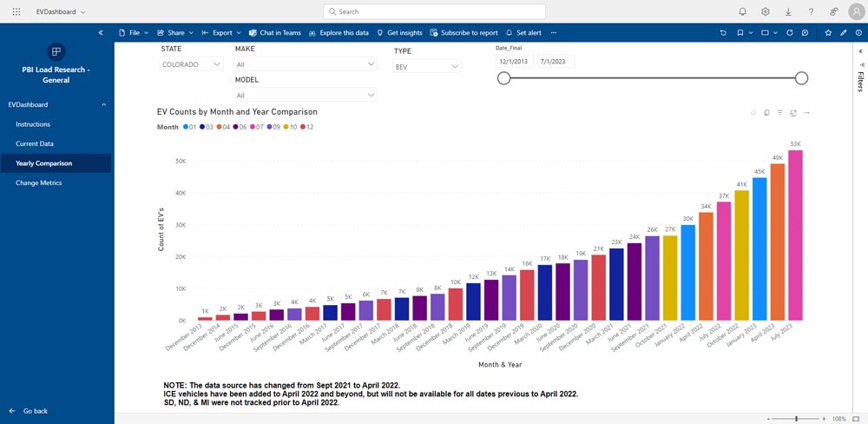868x424 pixels.
Task: Open the TYPE dropdown showing BEV
Action: (x=426, y=66)
